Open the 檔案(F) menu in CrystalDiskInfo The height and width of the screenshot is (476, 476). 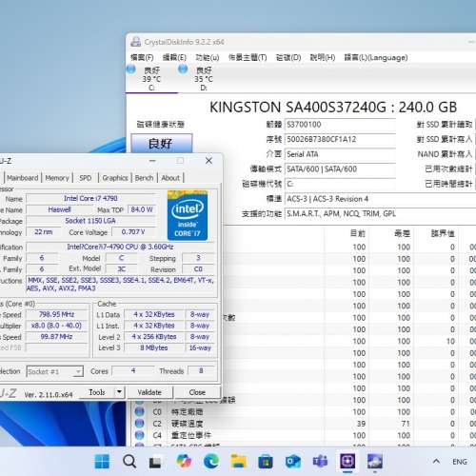142,57
